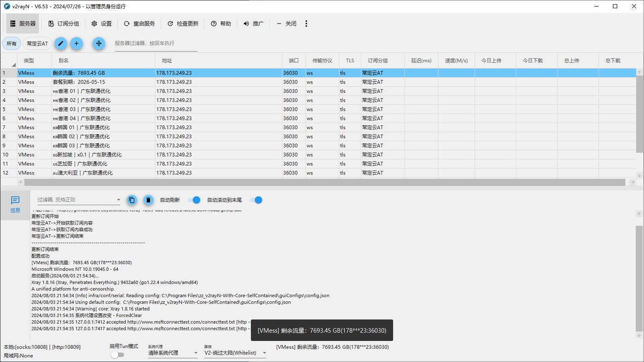
Task: Click the server table vertical scrollbar
Action: coord(640,113)
